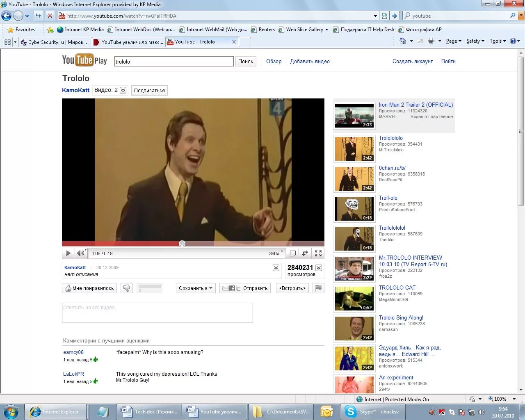Viewport: 525px width, 420px height.
Task: Click the IE Forward navigation arrow
Action: [x=18, y=16]
